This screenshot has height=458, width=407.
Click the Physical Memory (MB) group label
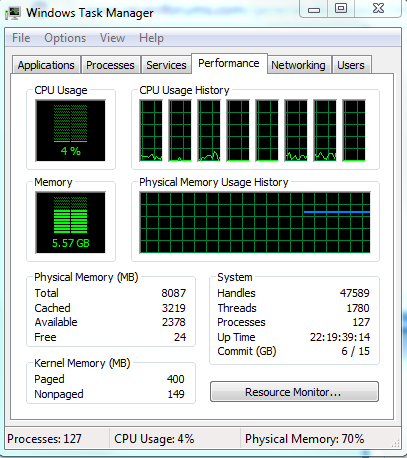coord(86,277)
